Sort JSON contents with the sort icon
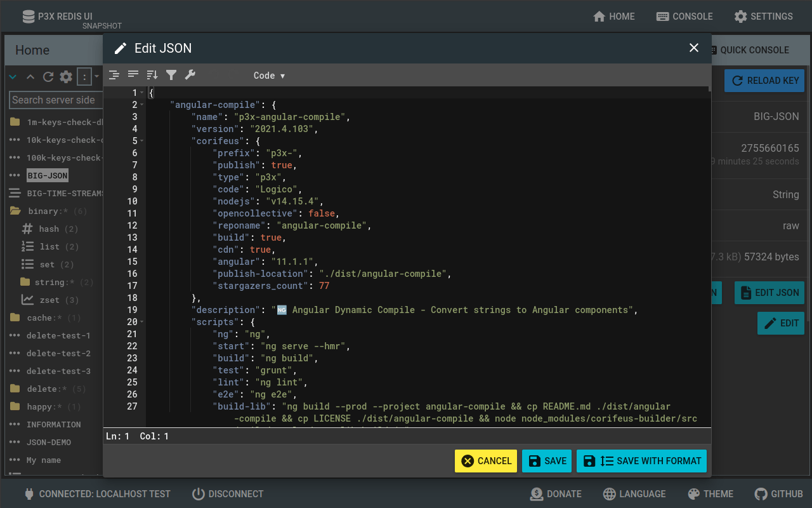This screenshot has width=812, height=508. 152,75
